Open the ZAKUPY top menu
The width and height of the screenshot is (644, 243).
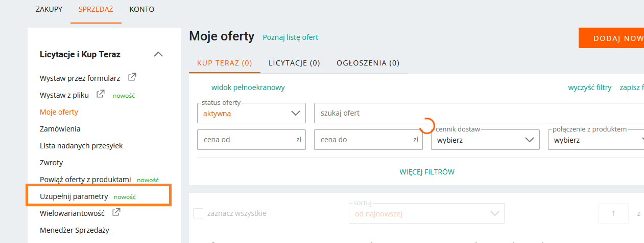pos(49,9)
